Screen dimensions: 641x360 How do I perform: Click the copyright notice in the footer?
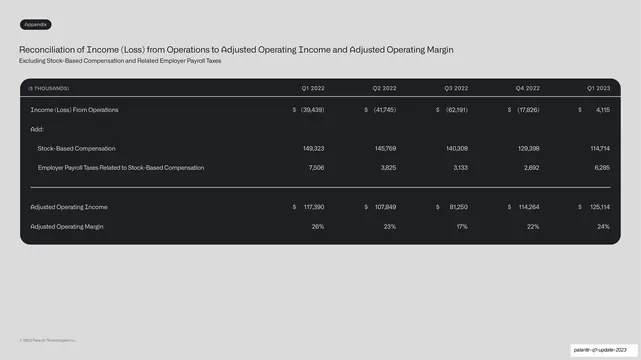47,340
